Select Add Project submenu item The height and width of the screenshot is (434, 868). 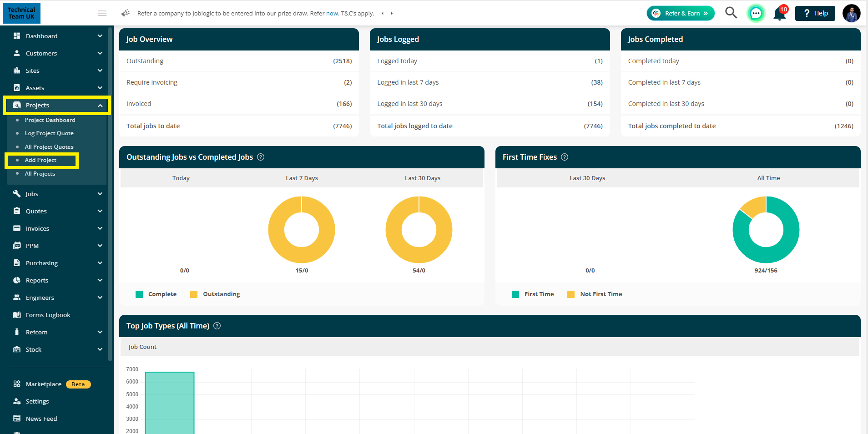click(40, 160)
